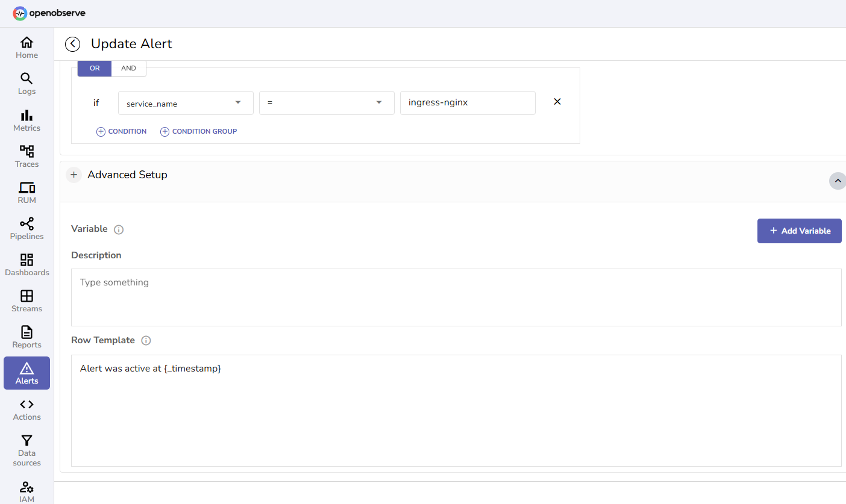Viewport: 846px width, 504px height.
Task: Go to Dashboards
Action: 27,264
